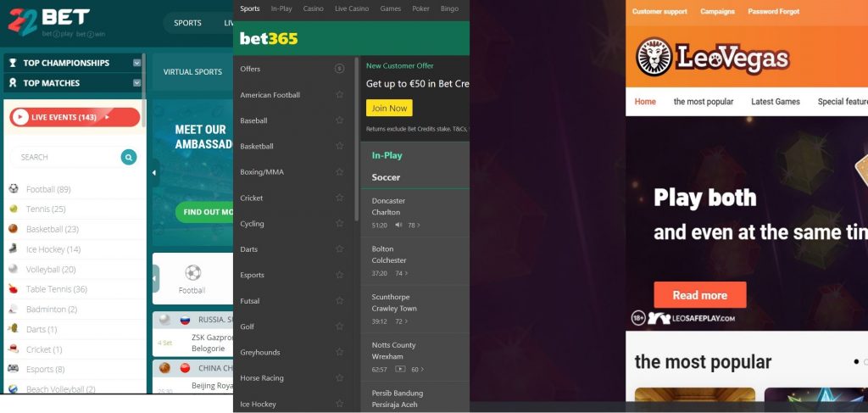Expand the Top Championships dropdown arrow

136,63
